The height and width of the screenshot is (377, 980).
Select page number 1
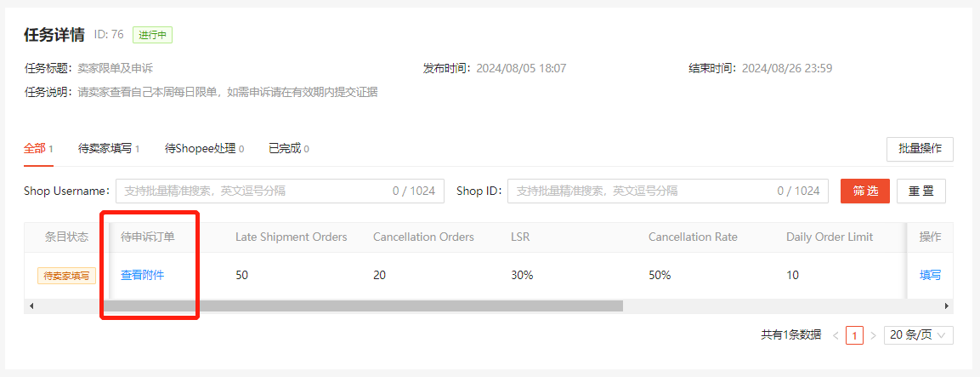click(854, 335)
